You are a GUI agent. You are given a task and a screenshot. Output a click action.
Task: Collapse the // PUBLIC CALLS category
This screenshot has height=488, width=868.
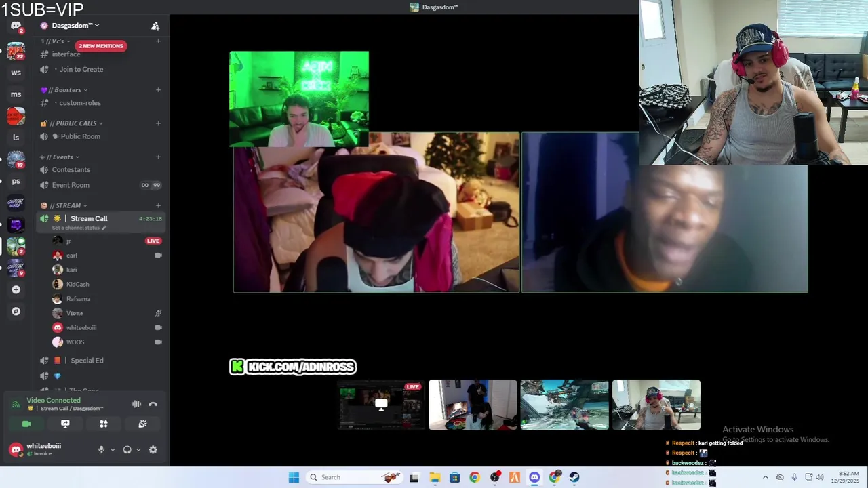72,123
